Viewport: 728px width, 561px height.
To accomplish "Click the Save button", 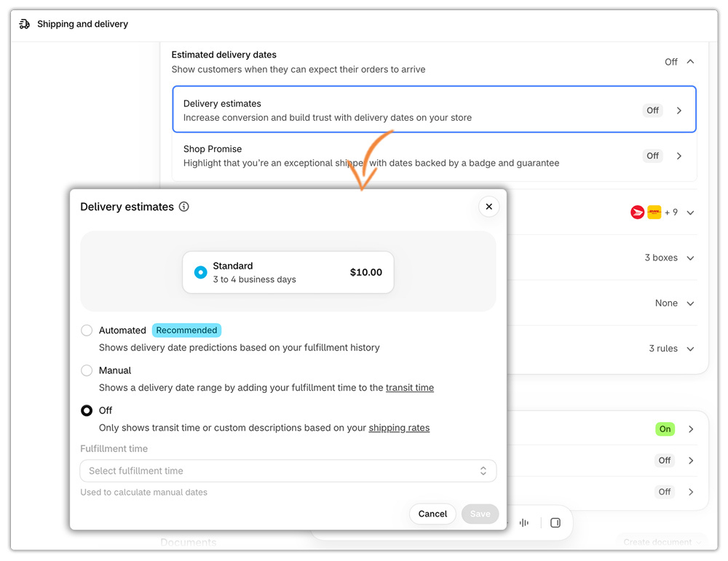I will coord(480,514).
